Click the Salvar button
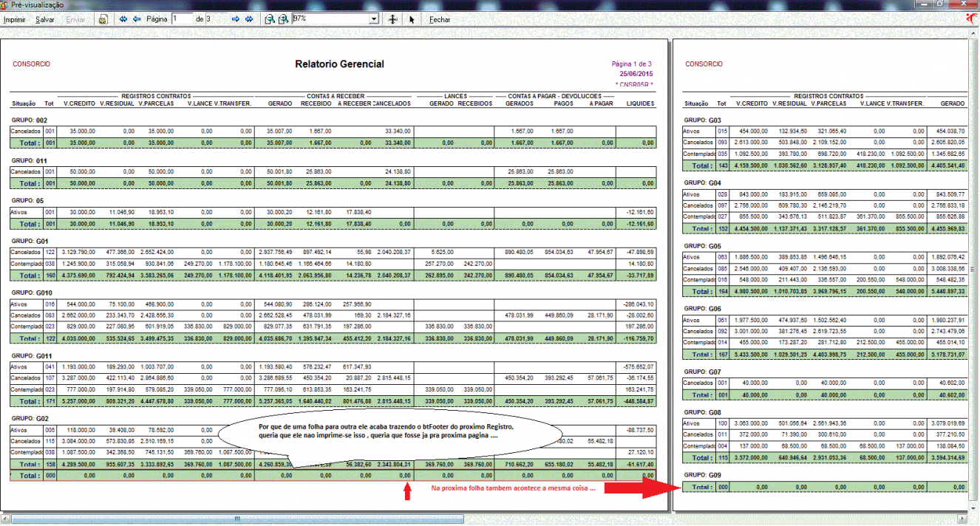The width and height of the screenshot is (980, 526). [x=45, y=19]
